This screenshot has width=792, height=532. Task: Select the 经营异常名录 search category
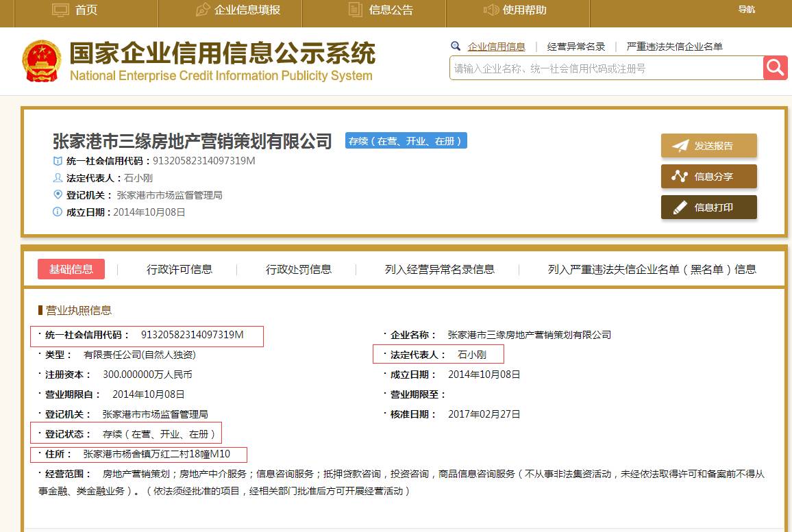click(576, 47)
